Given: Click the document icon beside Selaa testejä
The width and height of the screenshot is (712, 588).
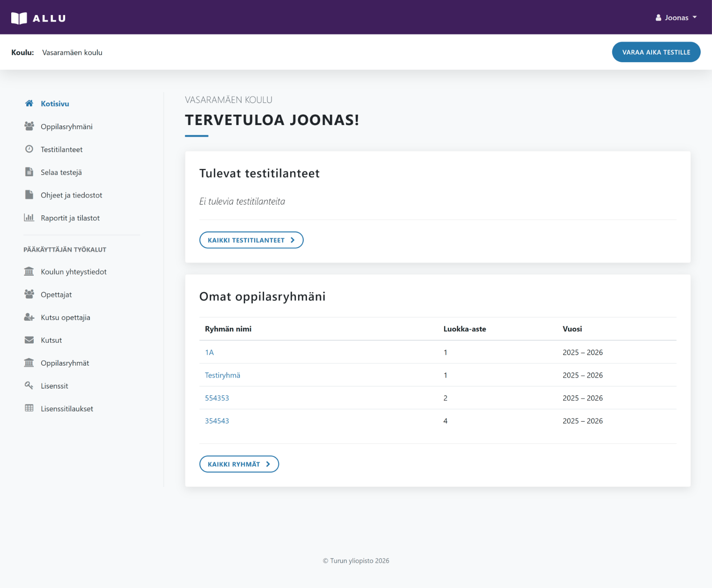Looking at the screenshot, I should click(x=29, y=172).
